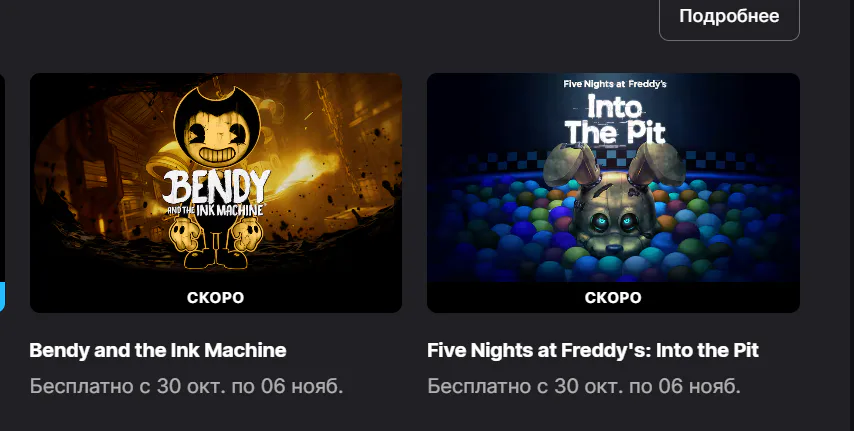Click the 'Into The Pit' logo lettering
The image size is (854, 431).
(x=615, y=120)
